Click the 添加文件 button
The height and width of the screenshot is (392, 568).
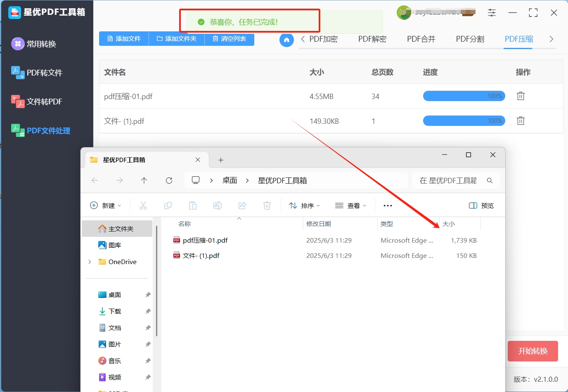click(x=124, y=39)
